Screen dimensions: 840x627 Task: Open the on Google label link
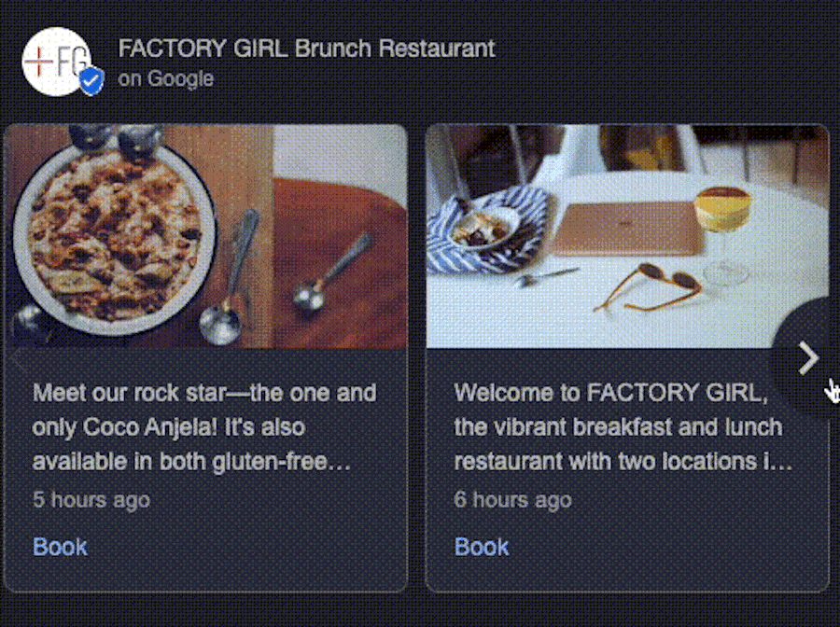click(164, 79)
